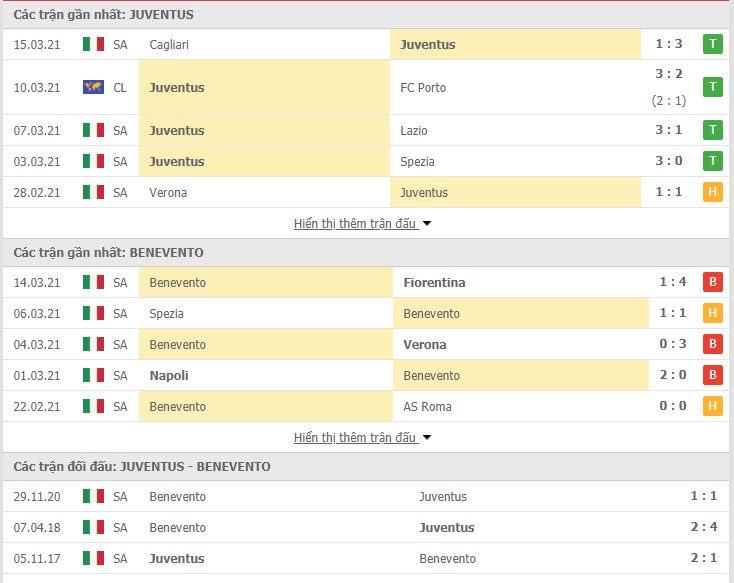Click the orange H badge for Verona-Juventus match
The height and width of the screenshot is (583, 734).
[712, 192]
